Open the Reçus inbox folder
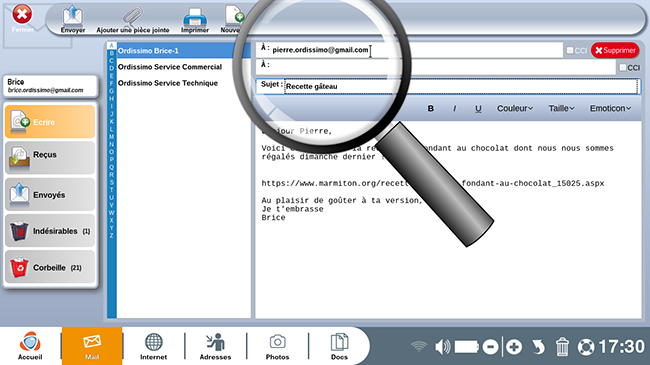The width and height of the screenshot is (650, 365). [x=50, y=158]
